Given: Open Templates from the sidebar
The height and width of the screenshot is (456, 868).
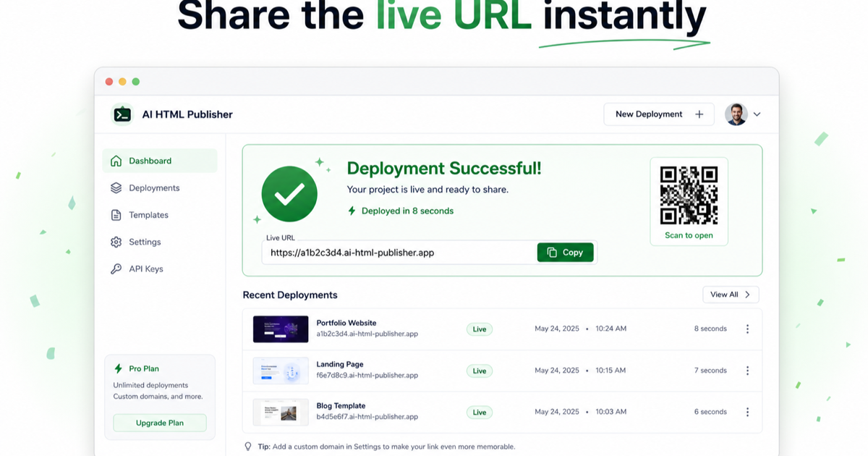Looking at the screenshot, I should (x=160, y=215).
